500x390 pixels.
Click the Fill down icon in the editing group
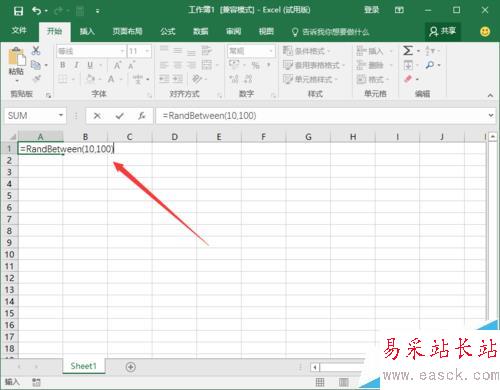point(408,65)
